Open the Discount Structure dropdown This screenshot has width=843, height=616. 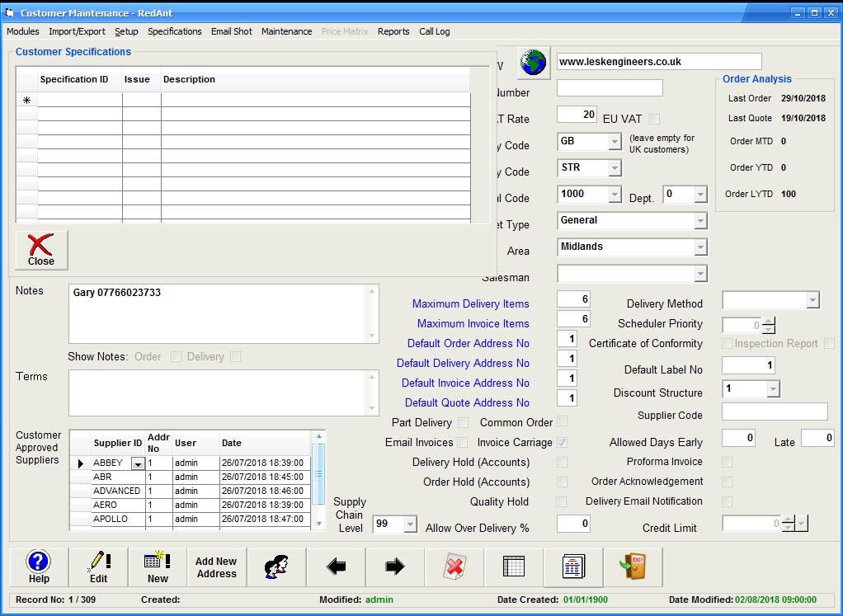(x=773, y=388)
